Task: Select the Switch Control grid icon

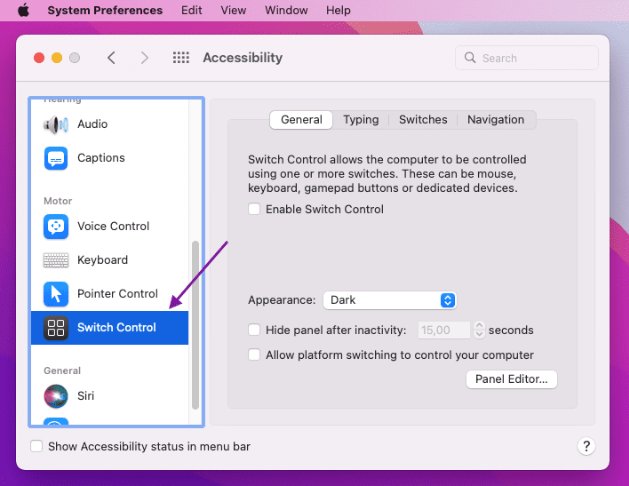Action: 56,328
